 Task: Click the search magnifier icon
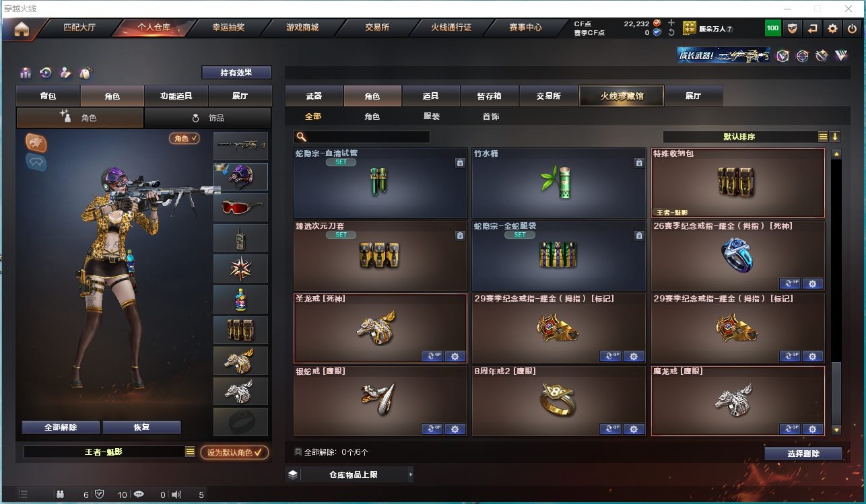coord(301,137)
